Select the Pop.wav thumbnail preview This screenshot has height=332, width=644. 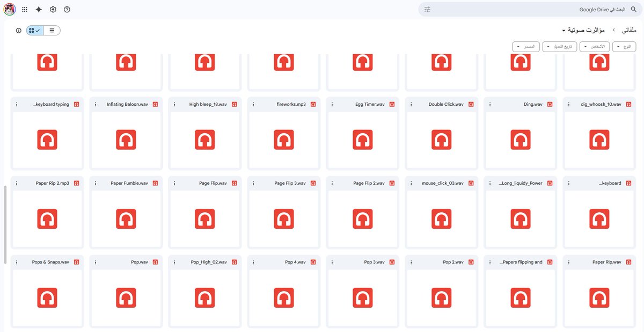(x=126, y=298)
